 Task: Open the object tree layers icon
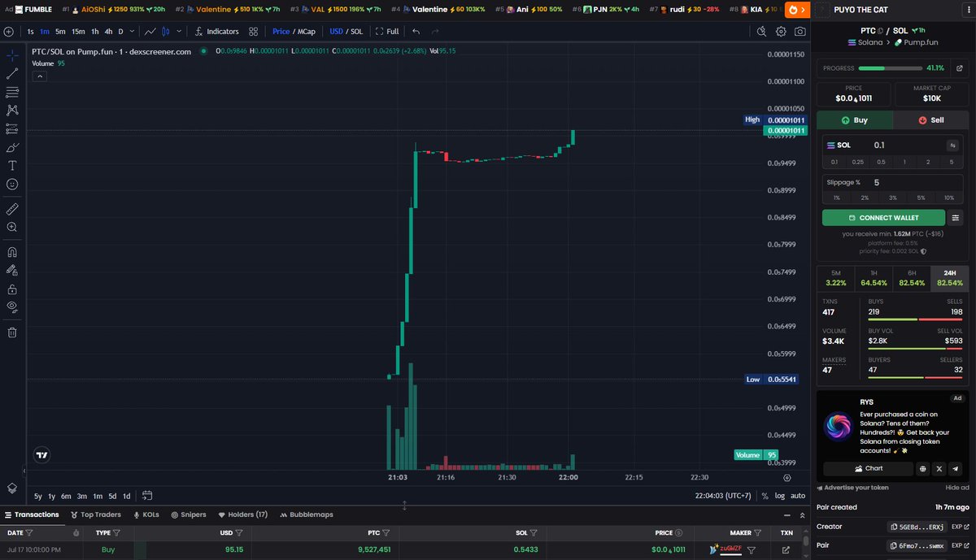click(x=12, y=488)
